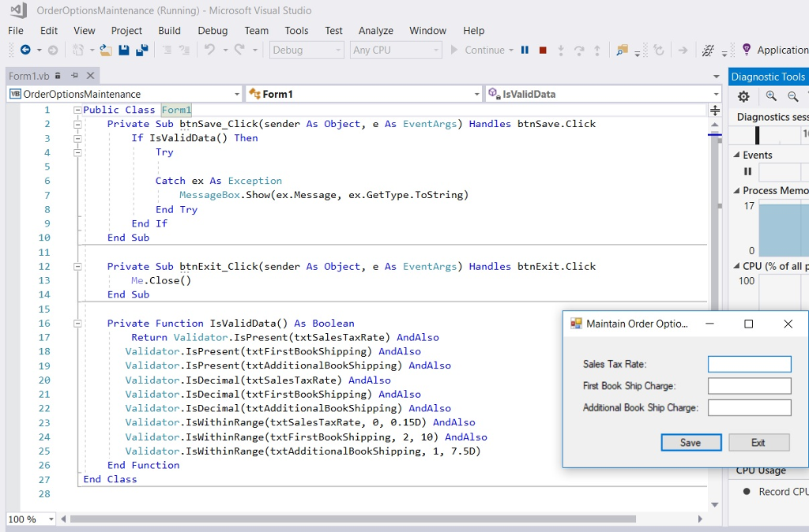The width and height of the screenshot is (809, 532).
Task: Click inside the Sales Tax Rate field
Action: tap(749, 364)
